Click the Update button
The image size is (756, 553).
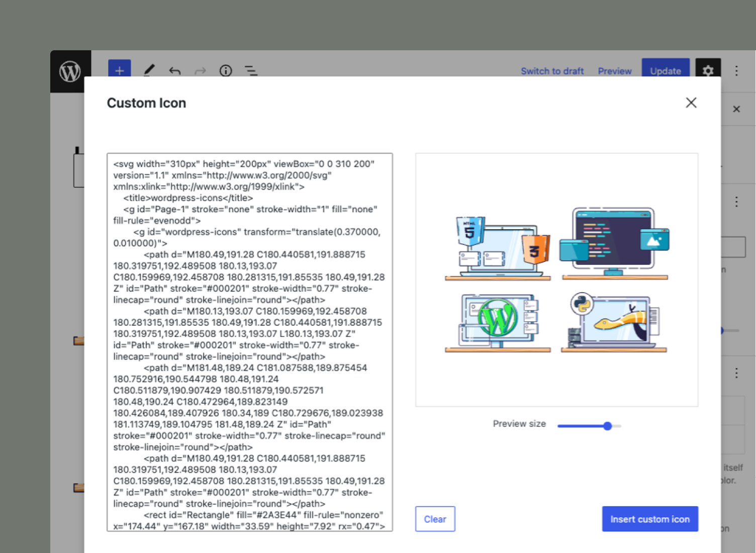pos(665,69)
